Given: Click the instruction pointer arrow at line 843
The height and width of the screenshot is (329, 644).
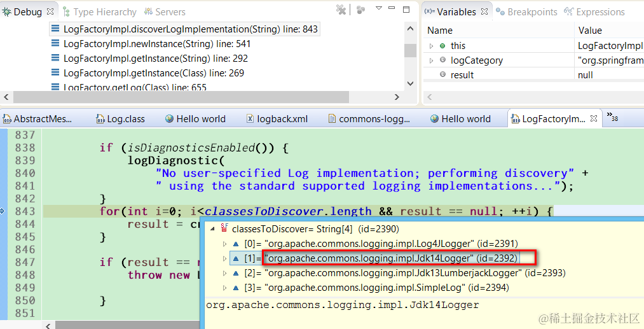Looking at the screenshot, I should 2,211.
